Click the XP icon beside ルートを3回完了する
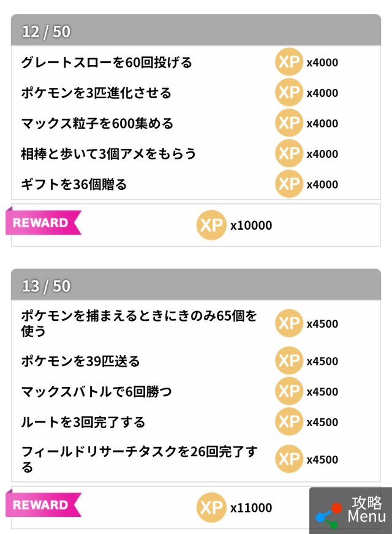The image size is (392, 534). coord(289,422)
